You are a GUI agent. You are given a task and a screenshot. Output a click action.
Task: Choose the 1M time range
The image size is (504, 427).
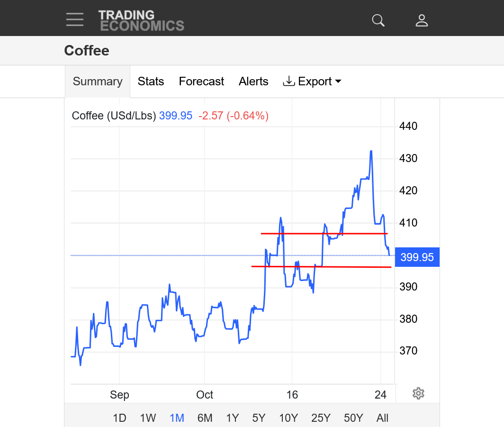177,418
